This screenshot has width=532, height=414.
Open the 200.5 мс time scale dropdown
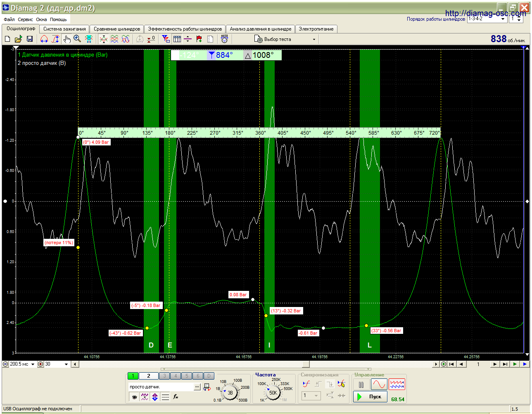point(33,364)
